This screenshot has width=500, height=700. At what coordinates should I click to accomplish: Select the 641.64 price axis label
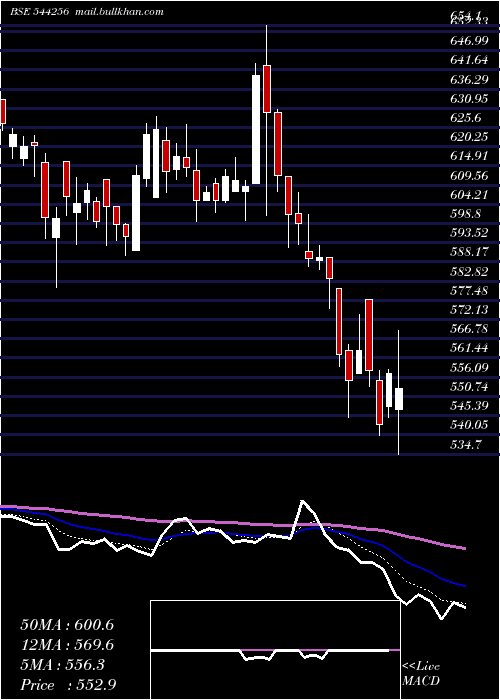[x=468, y=60]
